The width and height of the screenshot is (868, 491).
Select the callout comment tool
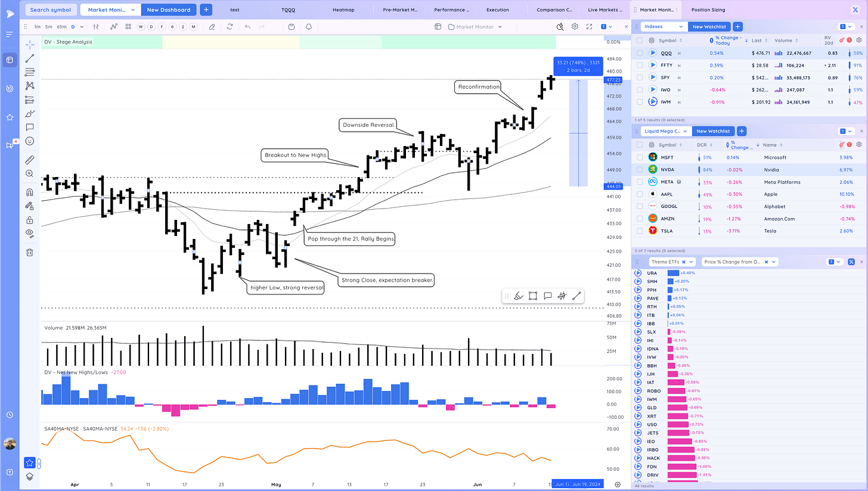coord(30,127)
